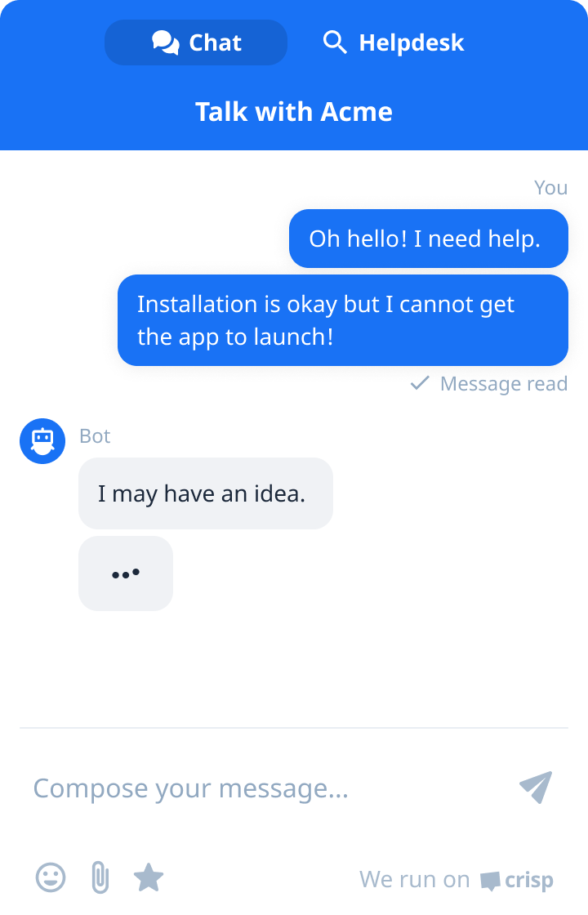Click the send paper plane icon
Image resolution: width=588 pixels, height=915 pixels.
point(536,787)
